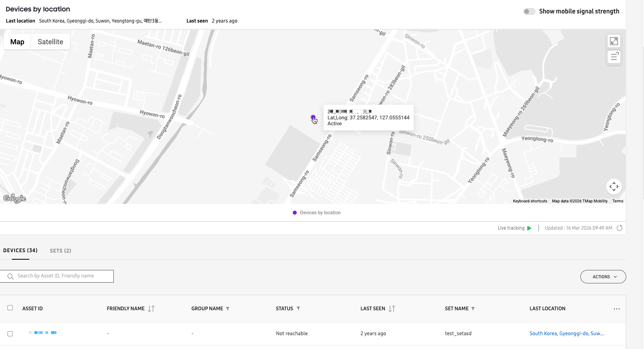Select the checkbox for the test_setasd row

pyautogui.click(x=10, y=334)
